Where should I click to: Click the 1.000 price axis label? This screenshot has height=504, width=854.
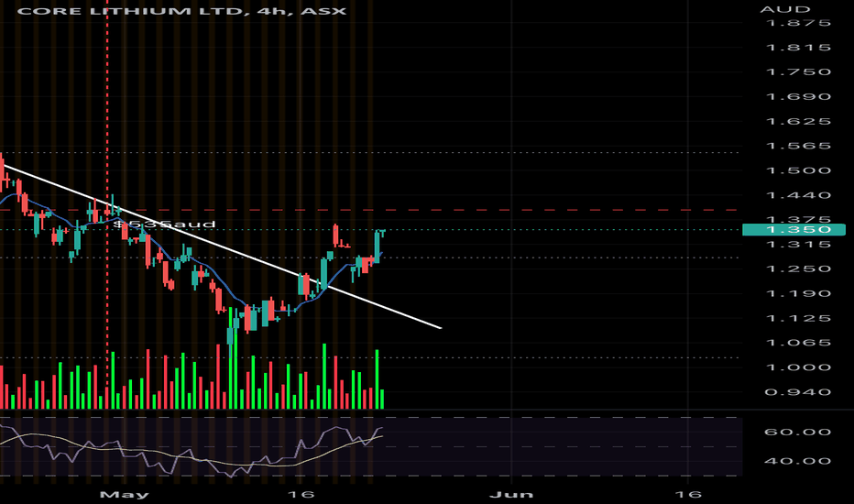tap(798, 367)
